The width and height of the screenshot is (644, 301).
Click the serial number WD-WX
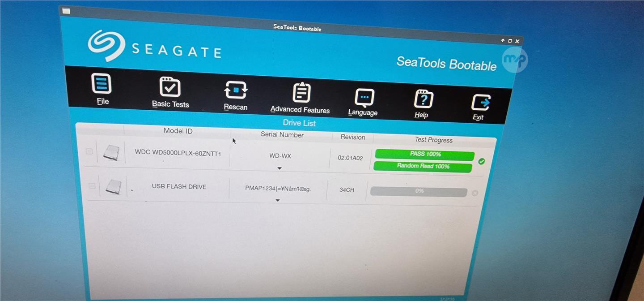[280, 156]
